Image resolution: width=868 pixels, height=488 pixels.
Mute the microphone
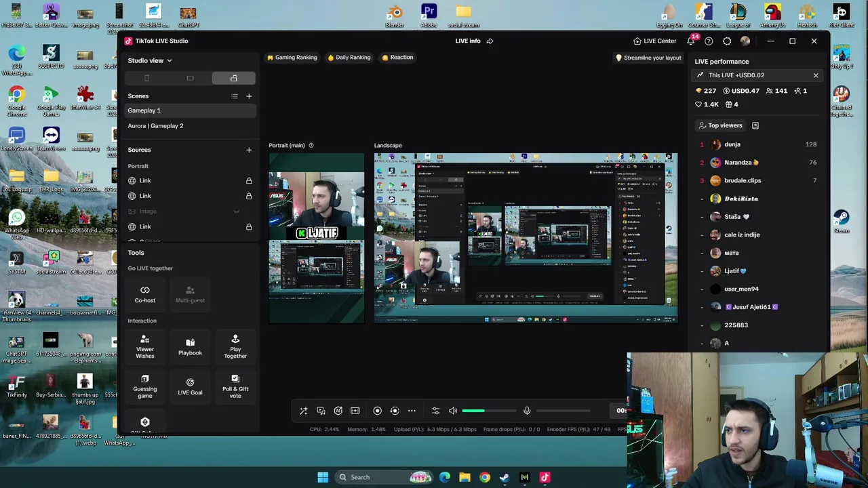click(527, 411)
